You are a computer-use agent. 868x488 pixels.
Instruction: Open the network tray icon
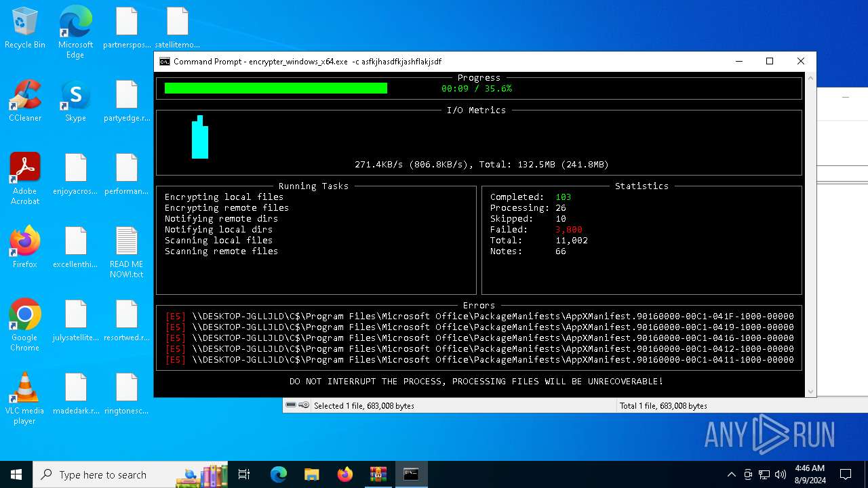pos(764,474)
